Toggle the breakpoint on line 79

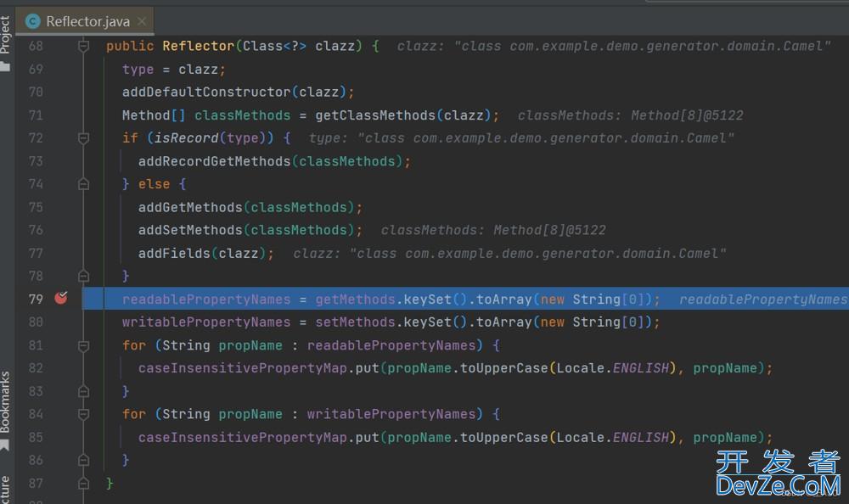60,298
